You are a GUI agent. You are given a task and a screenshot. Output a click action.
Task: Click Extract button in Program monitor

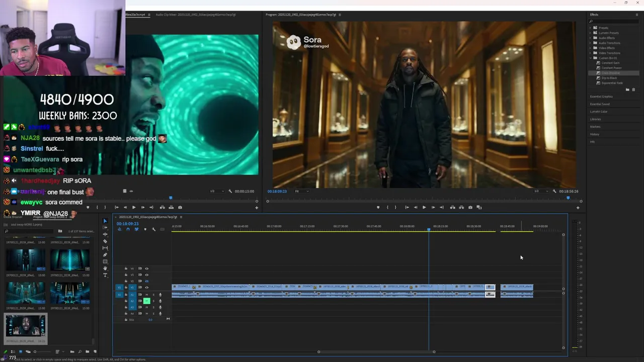[461, 207]
